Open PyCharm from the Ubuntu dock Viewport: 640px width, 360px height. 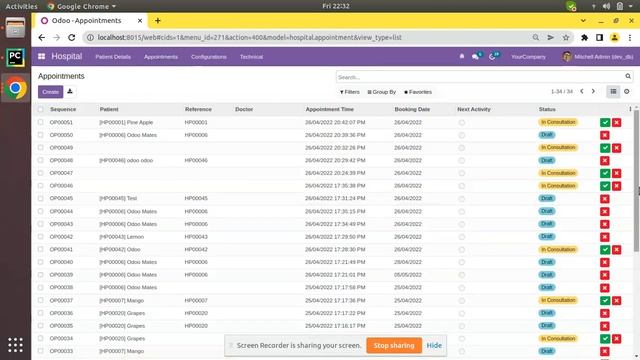(x=15, y=58)
